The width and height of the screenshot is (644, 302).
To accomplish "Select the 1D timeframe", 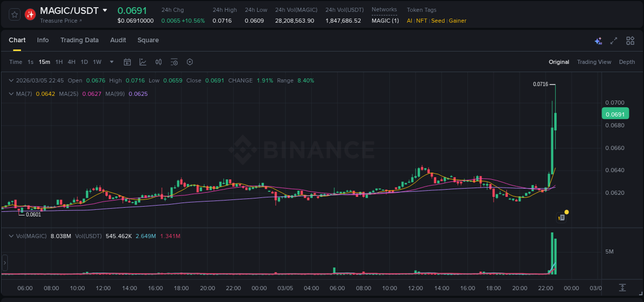I will point(84,62).
